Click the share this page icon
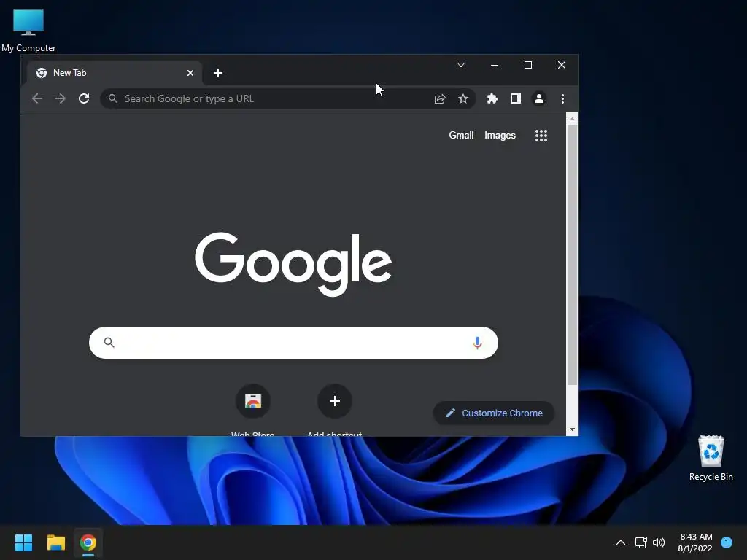This screenshot has height=560, width=747. pyautogui.click(x=440, y=98)
